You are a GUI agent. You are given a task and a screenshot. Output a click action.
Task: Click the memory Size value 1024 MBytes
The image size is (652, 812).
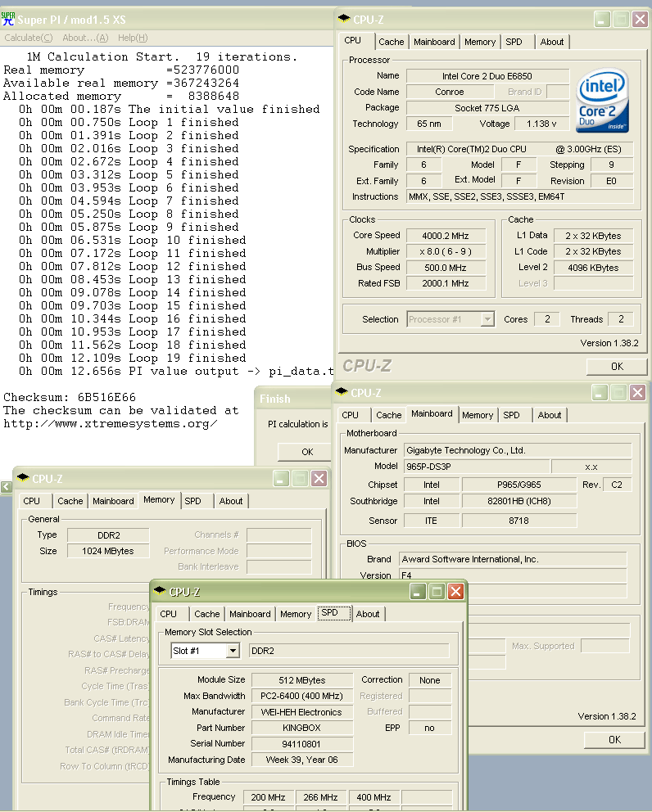coord(108,552)
